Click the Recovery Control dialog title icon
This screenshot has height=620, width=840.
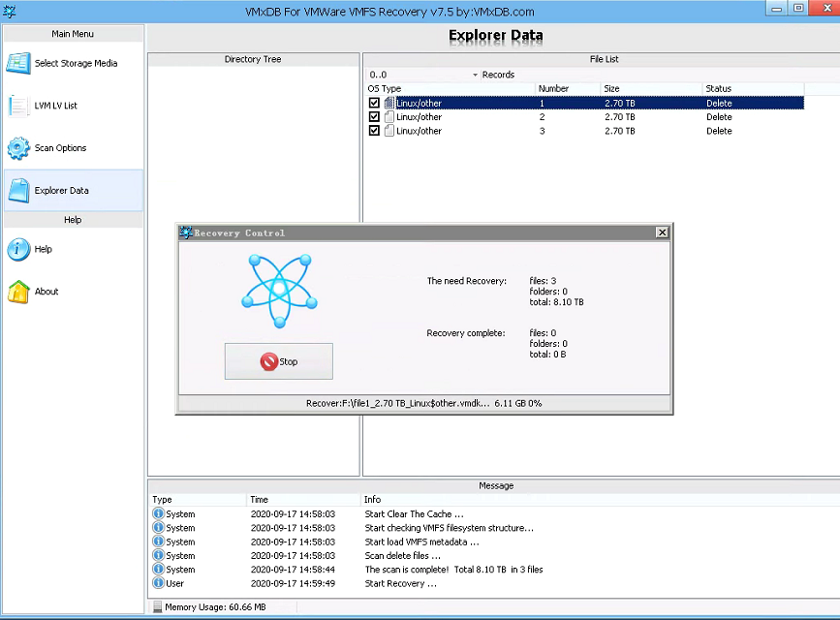point(186,232)
